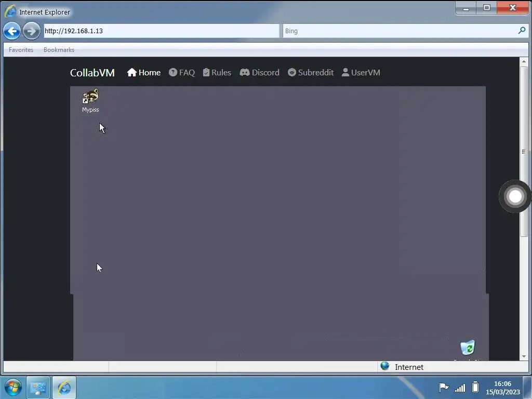
Task: Click the battery tray icon
Action: click(475, 387)
